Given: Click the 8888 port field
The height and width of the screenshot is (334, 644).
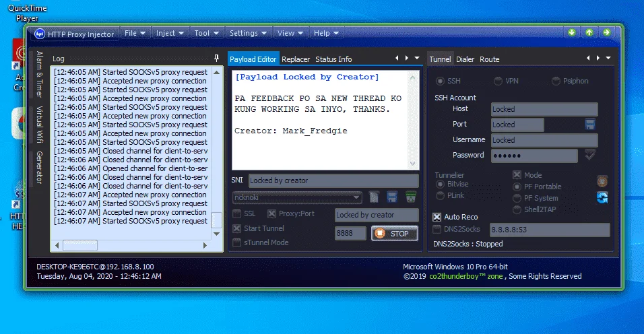Looking at the screenshot, I should [350, 234].
